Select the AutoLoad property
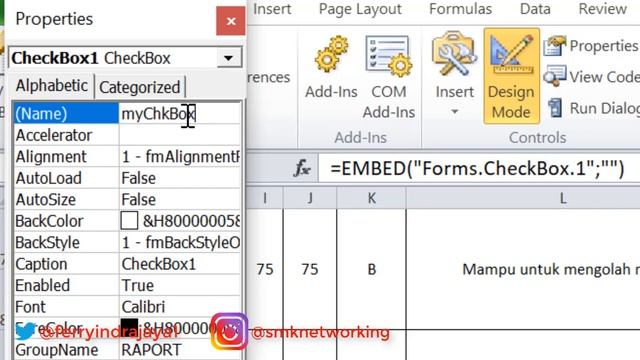The width and height of the screenshot is (640, 360). [x=66, y=178]
